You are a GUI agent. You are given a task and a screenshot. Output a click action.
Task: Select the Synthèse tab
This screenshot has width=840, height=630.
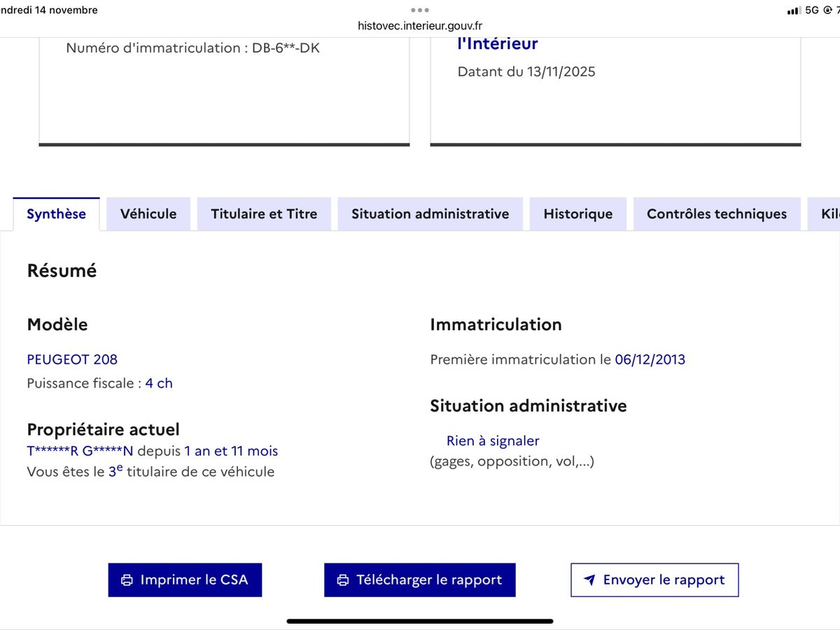[x=56, y=214]
